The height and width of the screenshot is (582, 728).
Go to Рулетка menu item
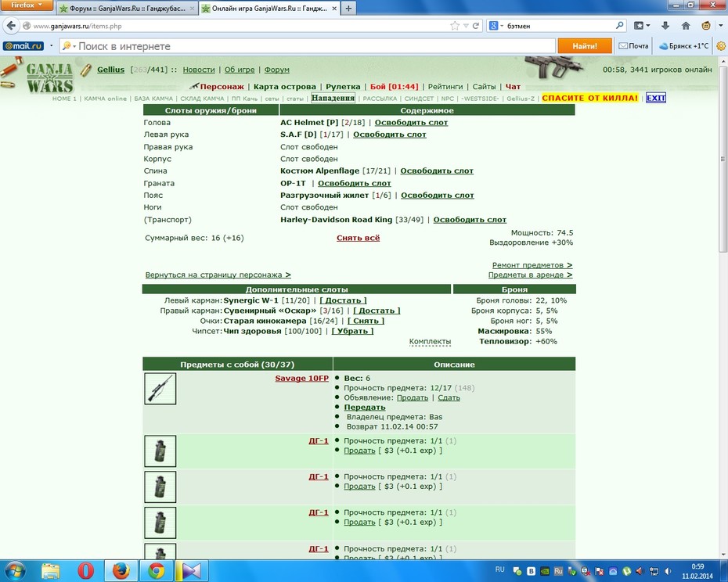[x=343, y=86]
